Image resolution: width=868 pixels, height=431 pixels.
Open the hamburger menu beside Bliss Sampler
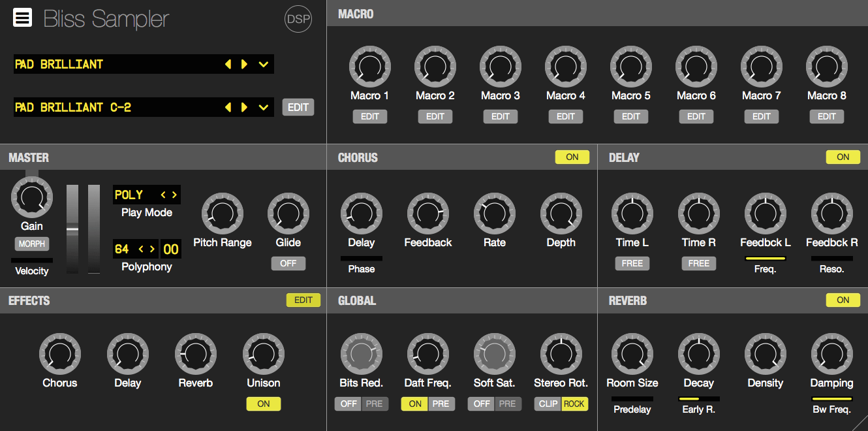coord(23,18)
